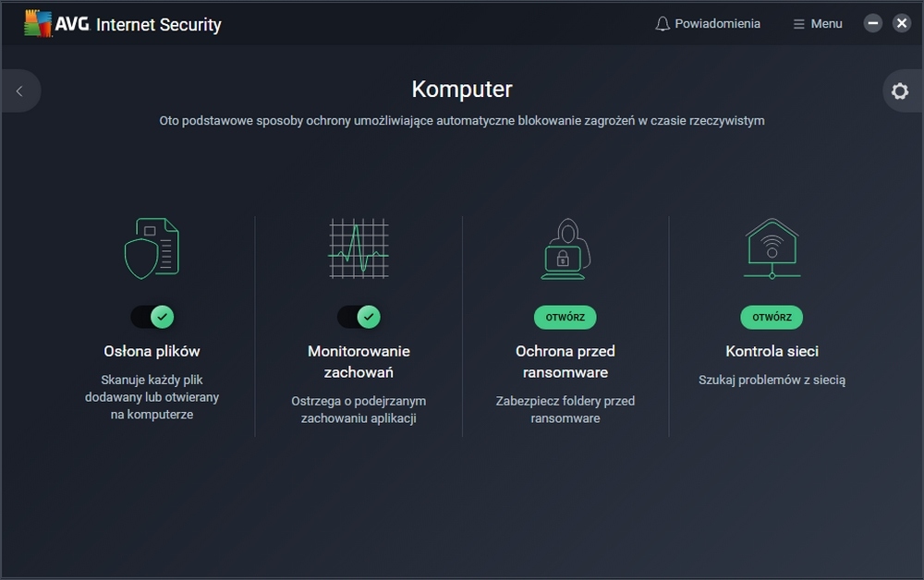Click the behavior monitoring heartbeat graph icon
924x580 pixels.
click(359, 248)
